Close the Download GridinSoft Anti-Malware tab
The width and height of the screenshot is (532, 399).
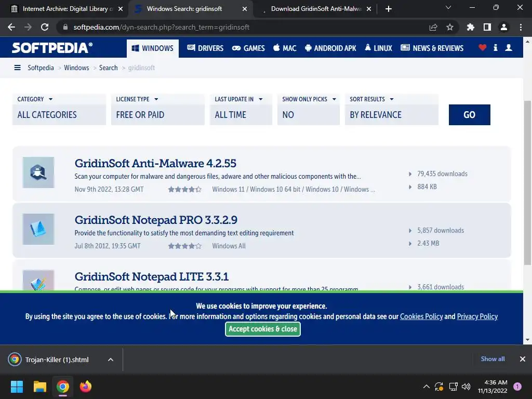pos(369,9)
